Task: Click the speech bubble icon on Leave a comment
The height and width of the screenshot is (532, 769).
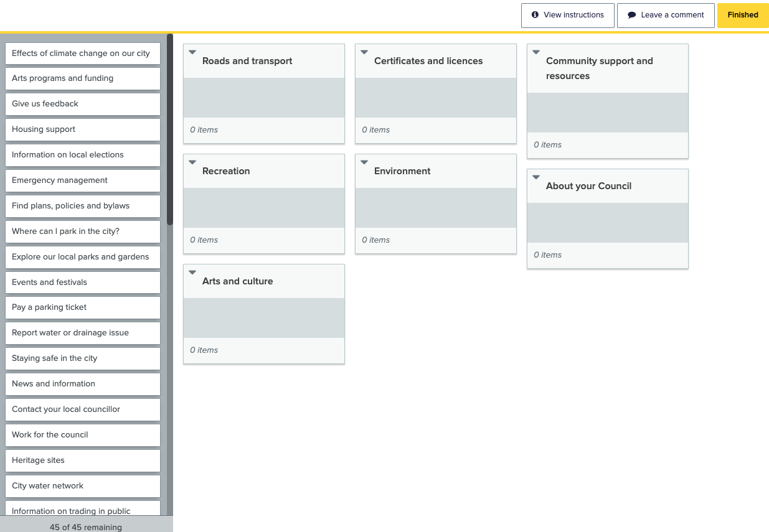Action: (631, 15)
